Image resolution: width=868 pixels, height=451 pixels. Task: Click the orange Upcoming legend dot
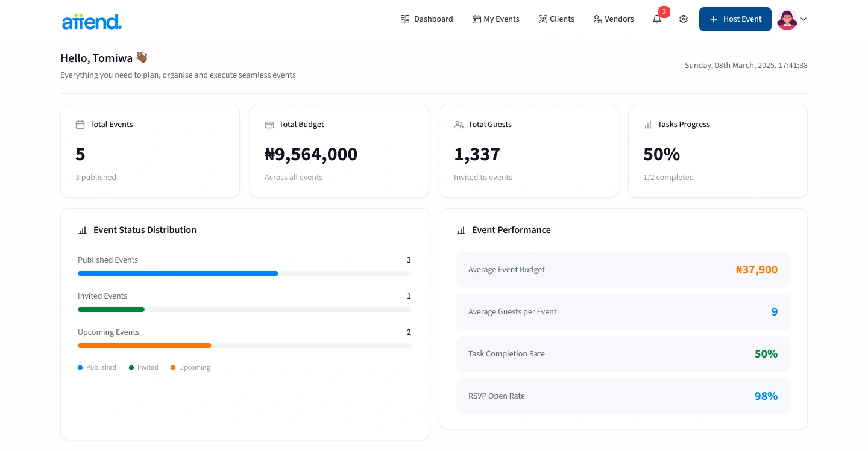pyautogui.click(x=173, y=367)
